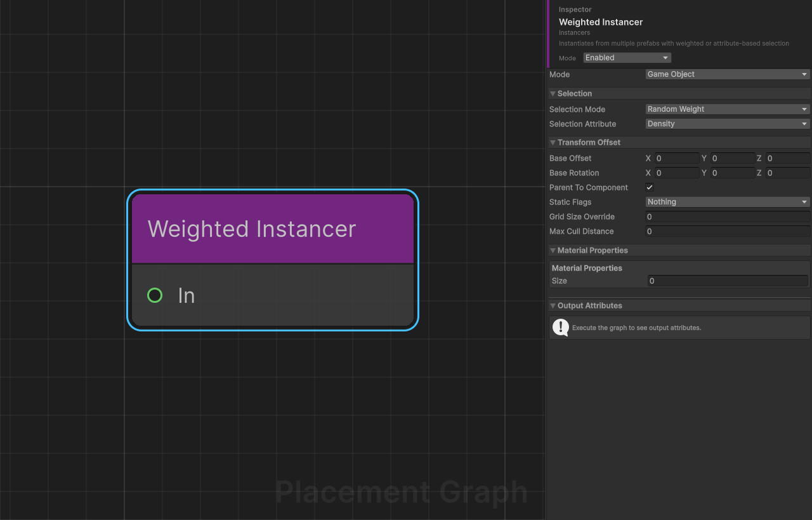
Task: Click the Base Offset X field
Action: pos(677,158)
